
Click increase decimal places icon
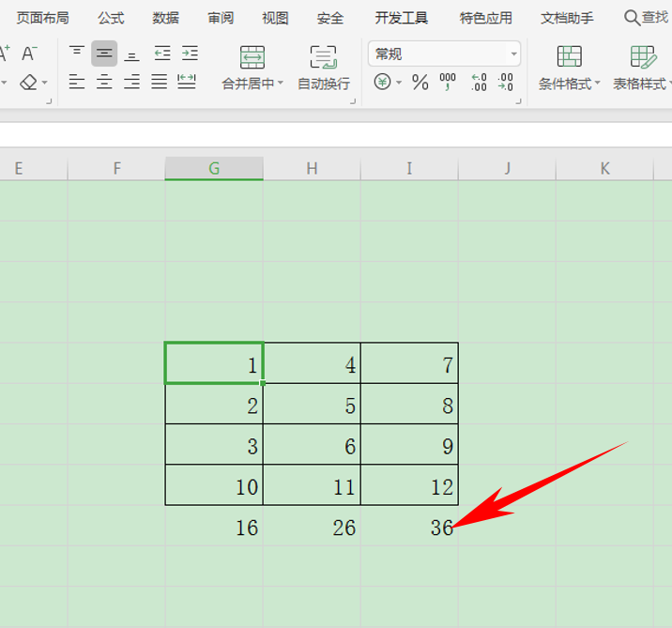pos(479,82)
